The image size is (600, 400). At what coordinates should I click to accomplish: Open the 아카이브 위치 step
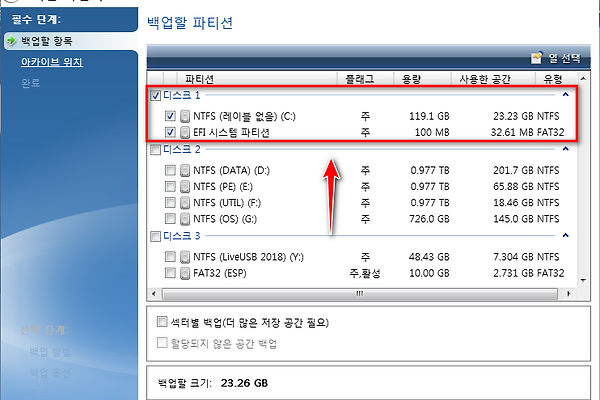point(52,62)
